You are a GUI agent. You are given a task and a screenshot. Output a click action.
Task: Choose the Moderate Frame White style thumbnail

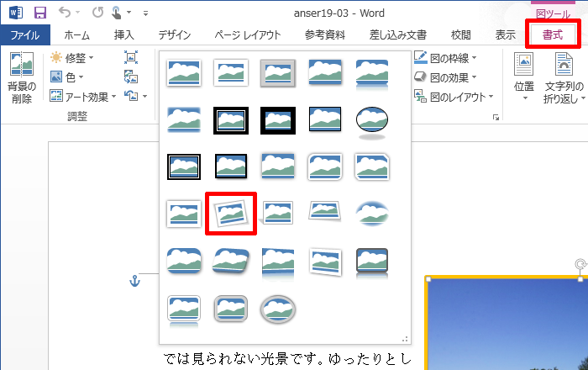[x=184, y=214]
